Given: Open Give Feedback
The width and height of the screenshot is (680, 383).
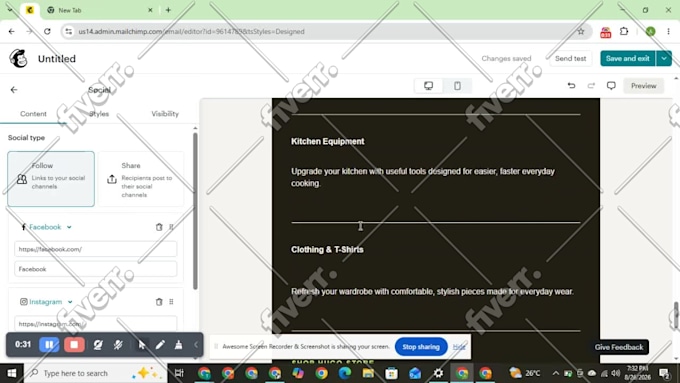Looking at the screenshot, I should (619, 347).
